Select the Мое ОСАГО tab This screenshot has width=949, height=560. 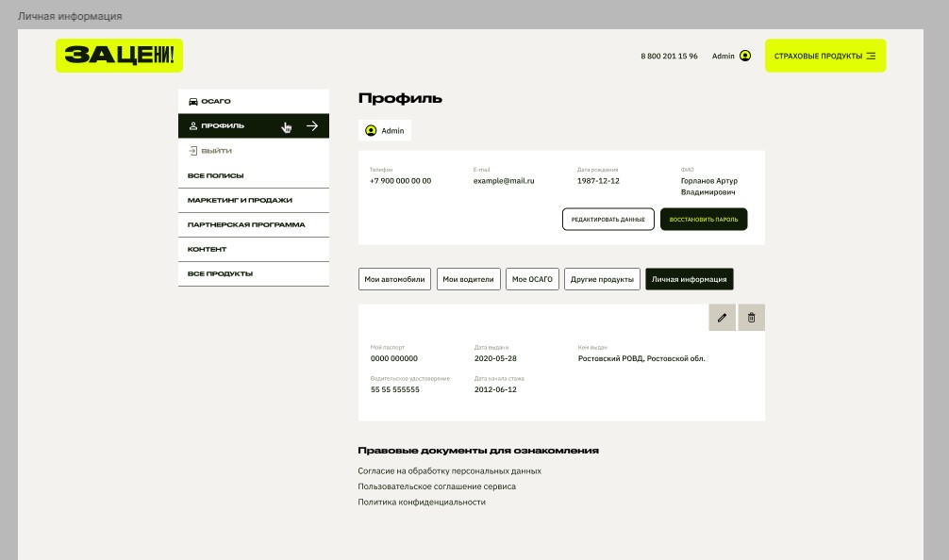coord(532,279)
